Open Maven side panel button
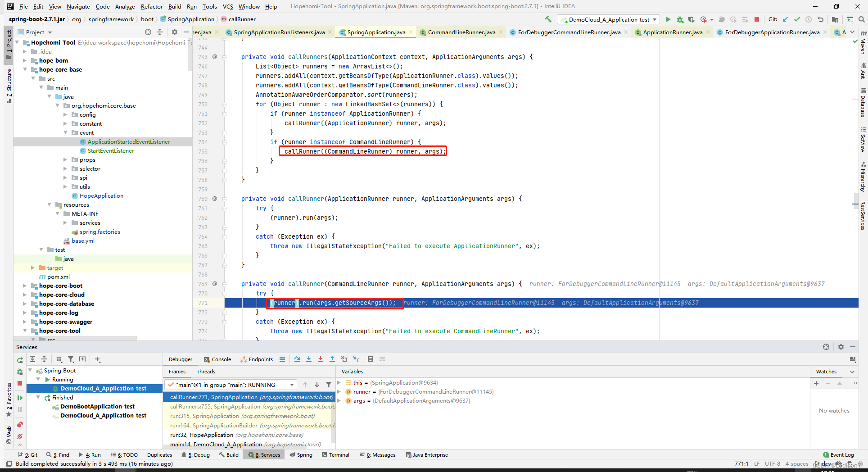Screen dimensions: 868x472 pyautogui.click(x=863, y=43)
